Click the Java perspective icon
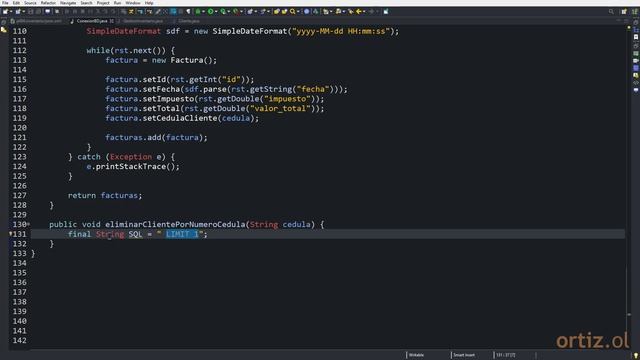Viewport: 640px width, 360px height. [x=635, y=11]
